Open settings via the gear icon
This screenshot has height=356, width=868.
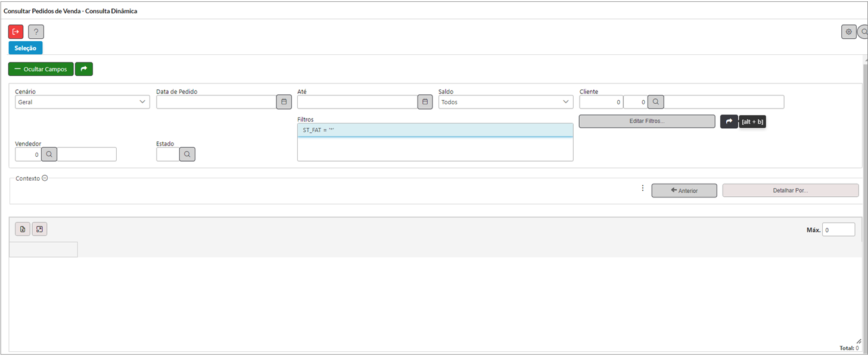[x=849, y=32]
